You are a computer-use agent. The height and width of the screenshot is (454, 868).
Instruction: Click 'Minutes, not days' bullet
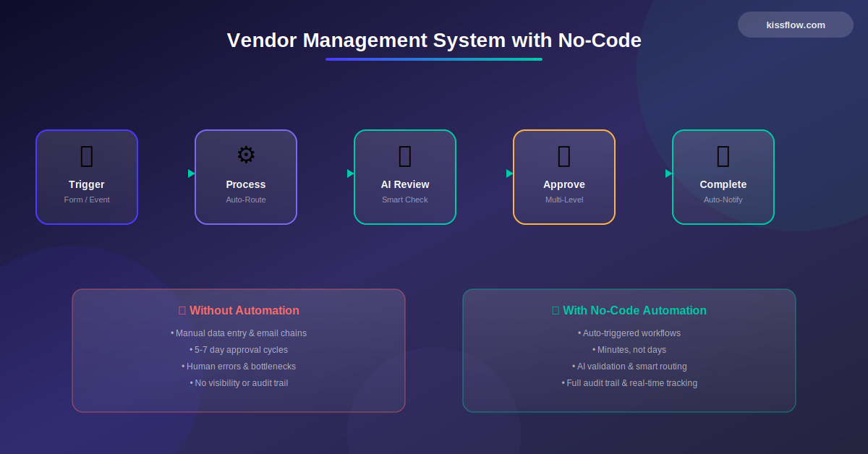pyautogui.click(x=629, y=350)
